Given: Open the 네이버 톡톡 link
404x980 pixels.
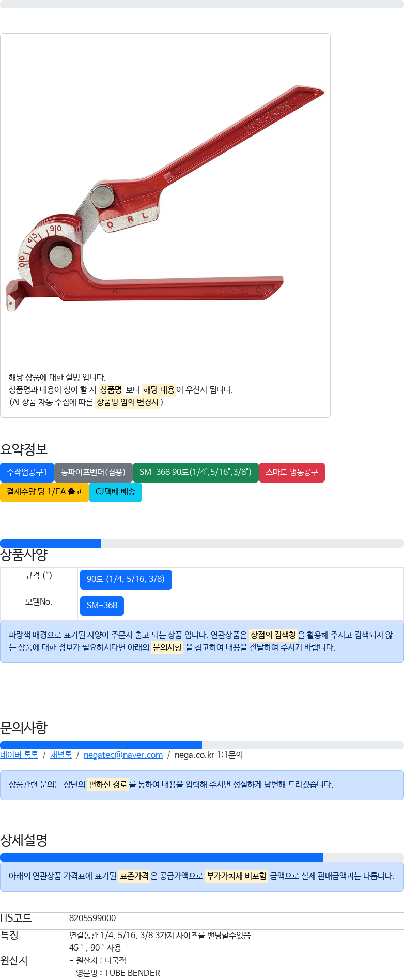Looking at the screenshot, I should 19,755.
